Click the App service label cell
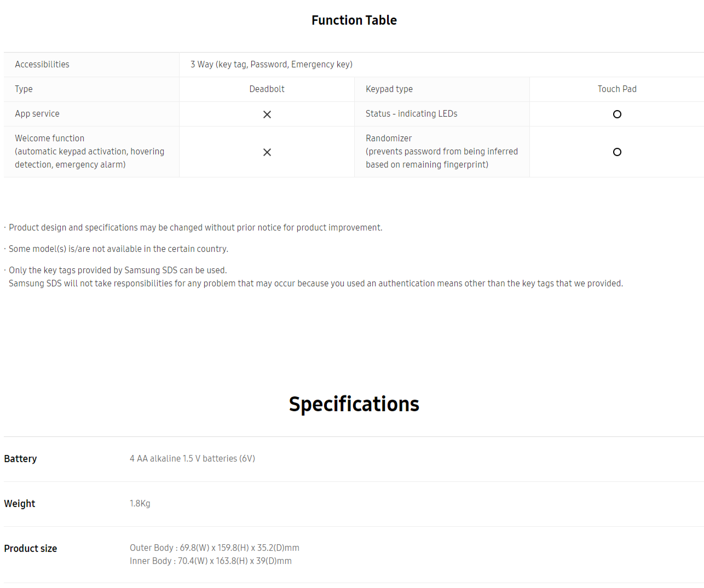 91,114
